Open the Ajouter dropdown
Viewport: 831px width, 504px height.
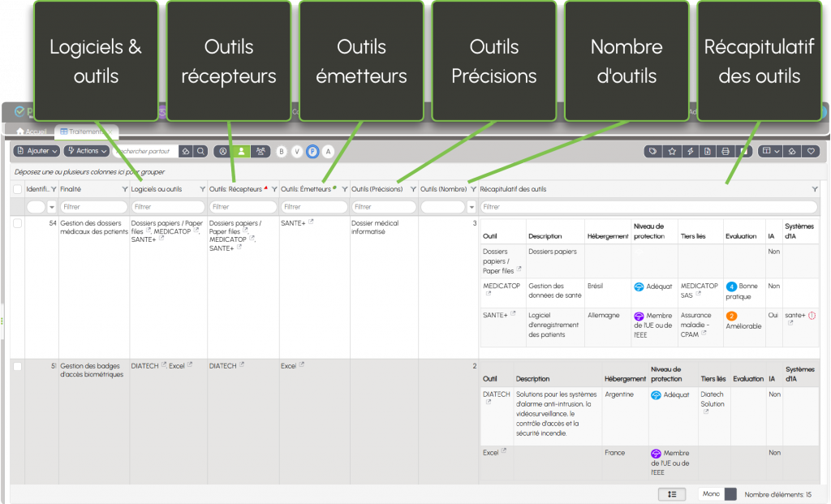pyautogui.click(x=37, y=151)
